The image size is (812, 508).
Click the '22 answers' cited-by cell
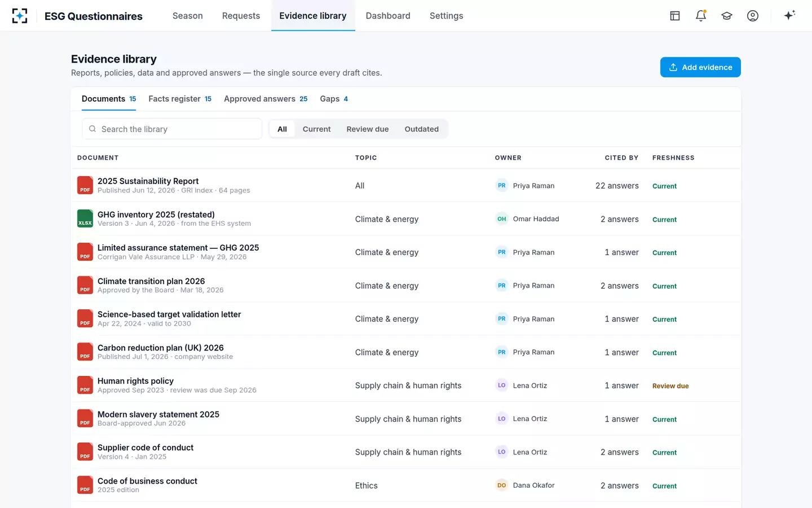click(x=617, y=186)
